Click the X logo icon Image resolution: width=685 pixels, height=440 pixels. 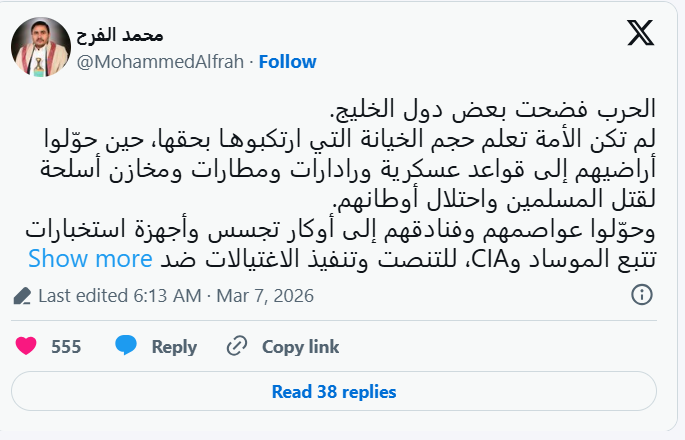click(x=640, y=35)
